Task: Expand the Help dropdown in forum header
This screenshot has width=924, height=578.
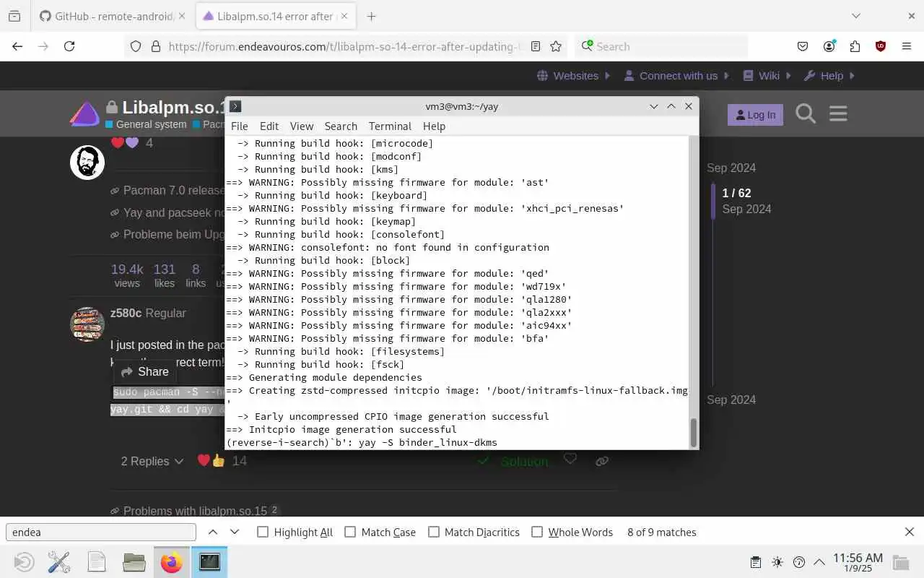Action: [829, 75]
